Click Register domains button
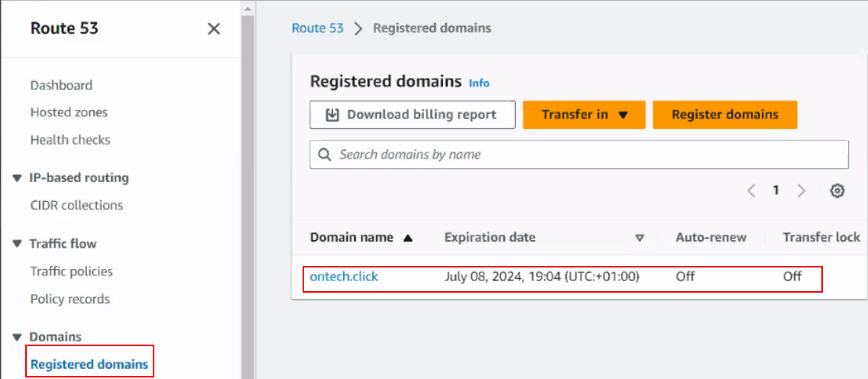 tap(724, 115)
